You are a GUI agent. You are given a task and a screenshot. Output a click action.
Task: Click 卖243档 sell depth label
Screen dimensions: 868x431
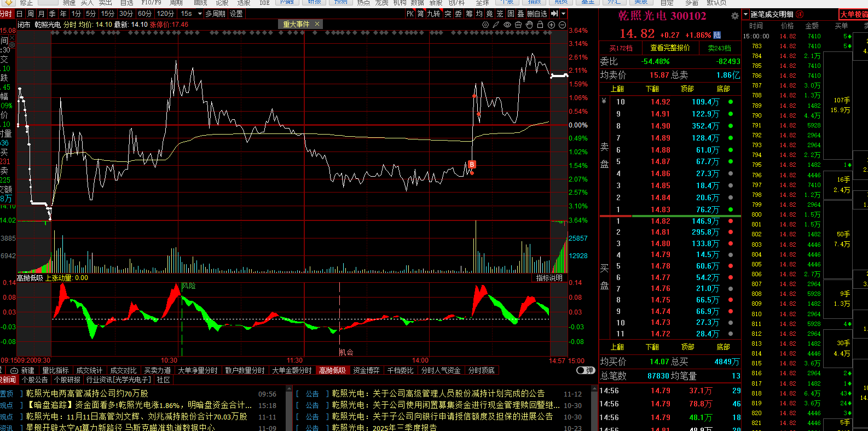pyautogui.click(x=719, y=48)
